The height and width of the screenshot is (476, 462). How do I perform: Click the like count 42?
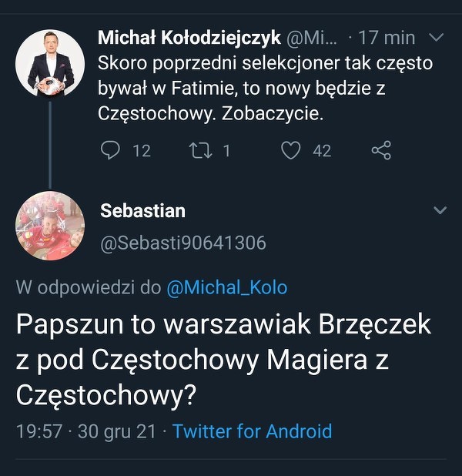[322, 151]
